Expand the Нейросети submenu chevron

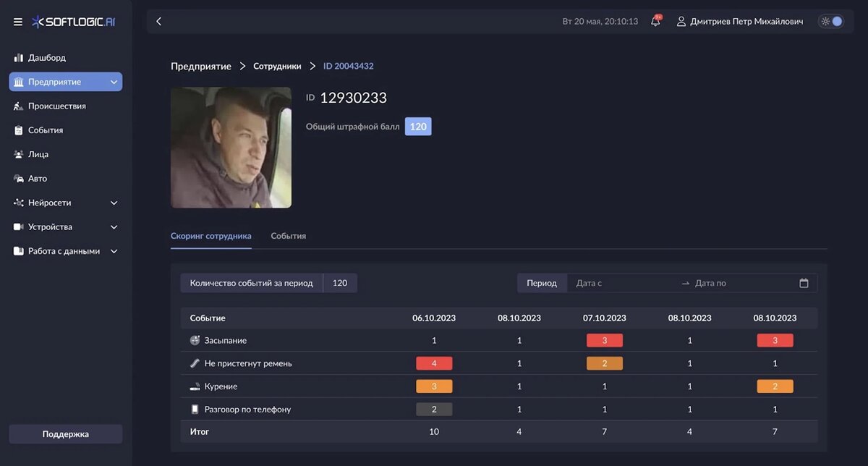pos(114,203)
